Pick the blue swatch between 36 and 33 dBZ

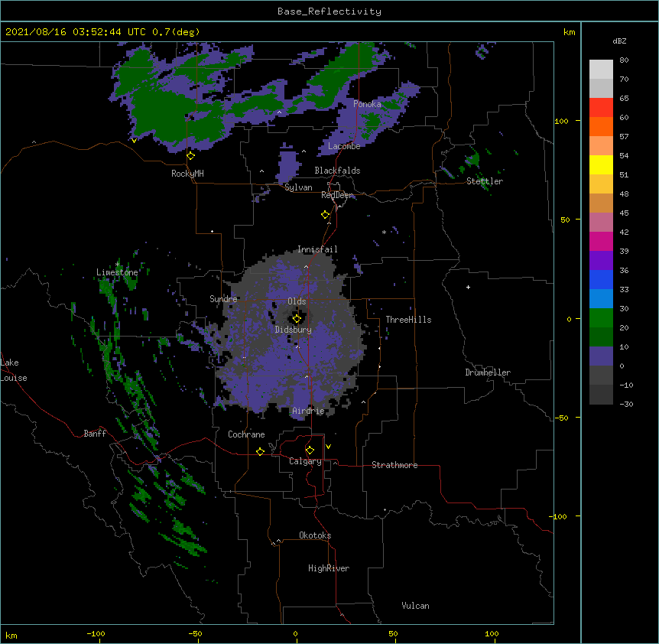601,279
